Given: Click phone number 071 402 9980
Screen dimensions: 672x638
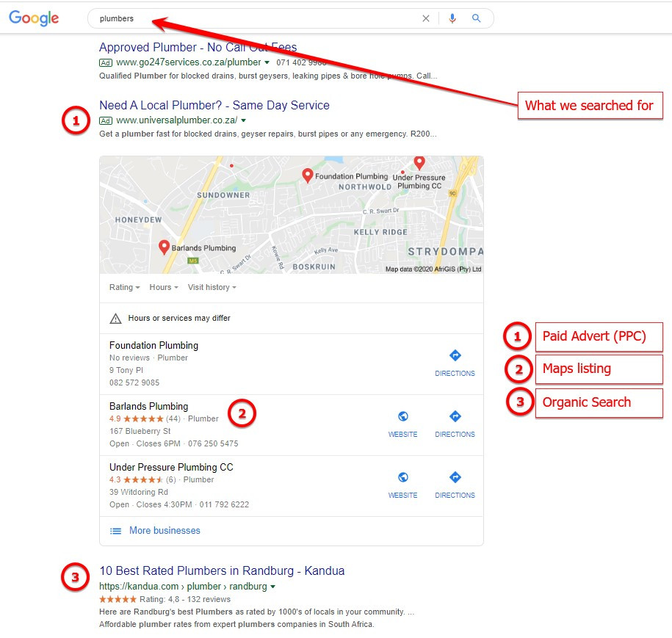Looking at the screenshot, I should 301,62.
